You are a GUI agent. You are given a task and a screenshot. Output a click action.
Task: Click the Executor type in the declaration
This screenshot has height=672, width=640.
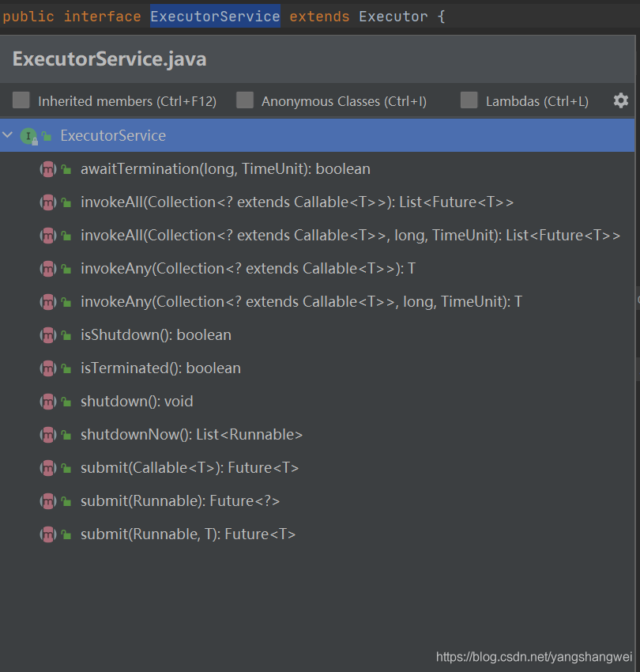(393, 16)
